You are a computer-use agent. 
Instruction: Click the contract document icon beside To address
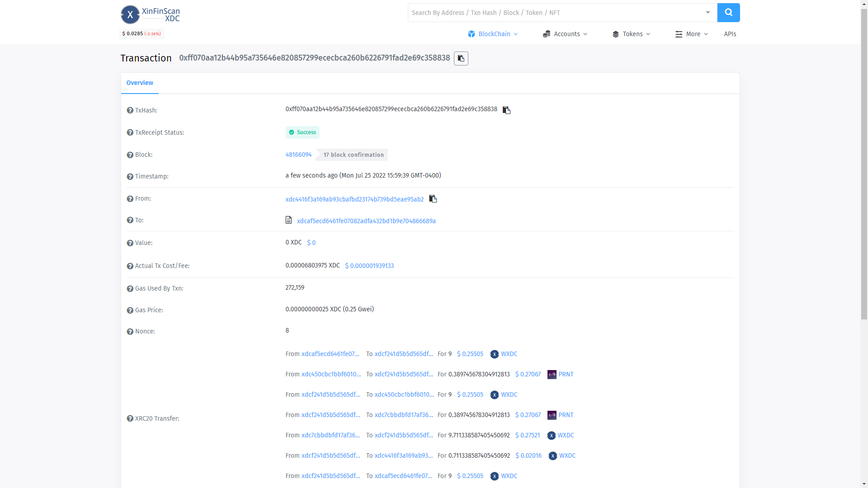pyautogui.click(x=288, y=220)
